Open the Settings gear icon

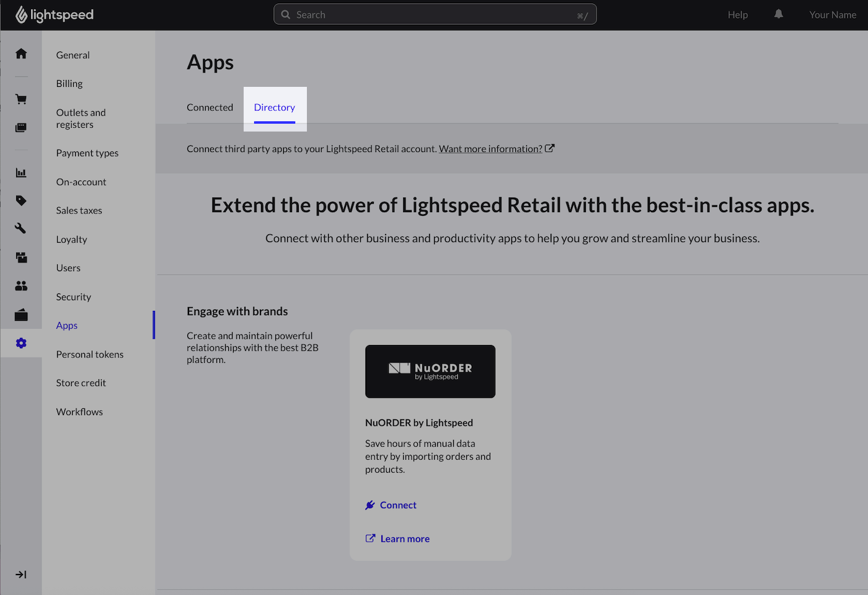[x=21, y=342]
